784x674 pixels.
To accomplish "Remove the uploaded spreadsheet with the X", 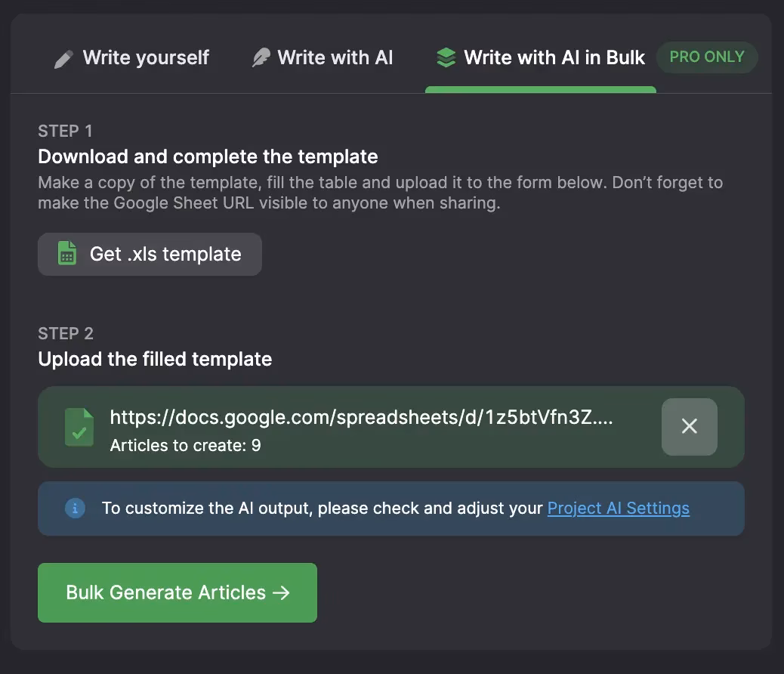I will tap(689, 426).
